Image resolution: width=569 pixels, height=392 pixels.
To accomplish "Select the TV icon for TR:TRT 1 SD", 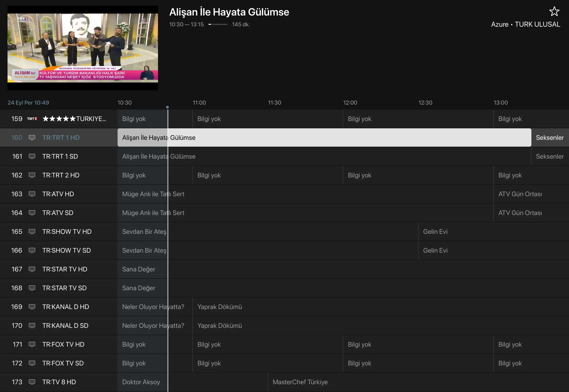I will click(x=32, y=157).
